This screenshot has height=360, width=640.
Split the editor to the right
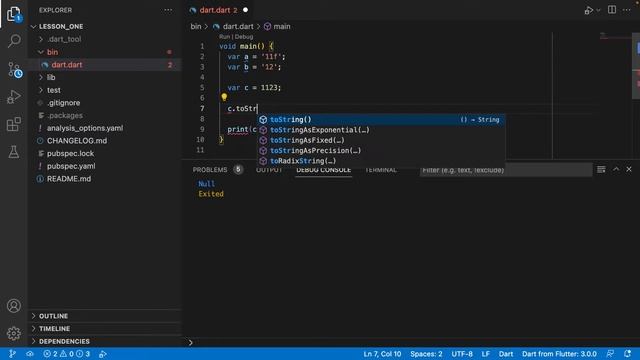(x=612, y=10)
